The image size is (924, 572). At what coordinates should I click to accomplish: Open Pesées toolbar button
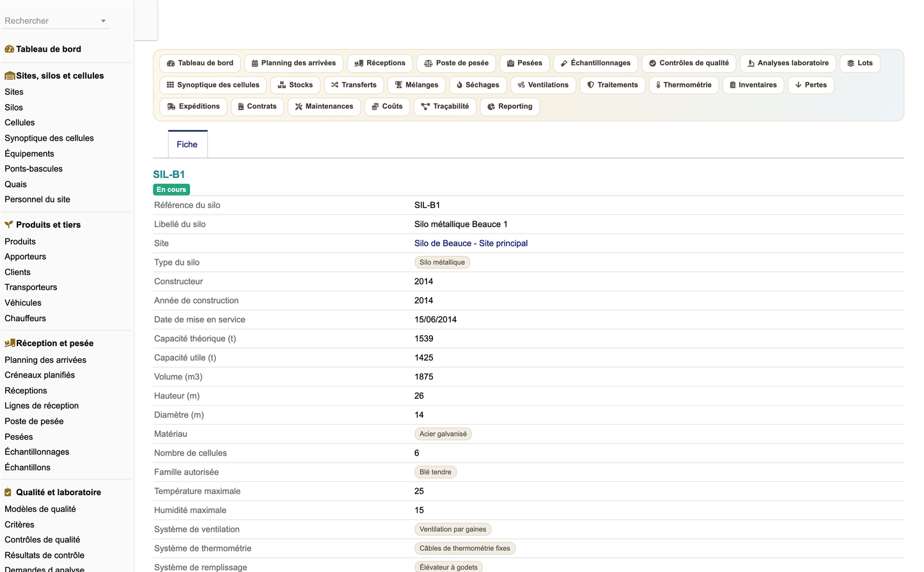[524, 63]
